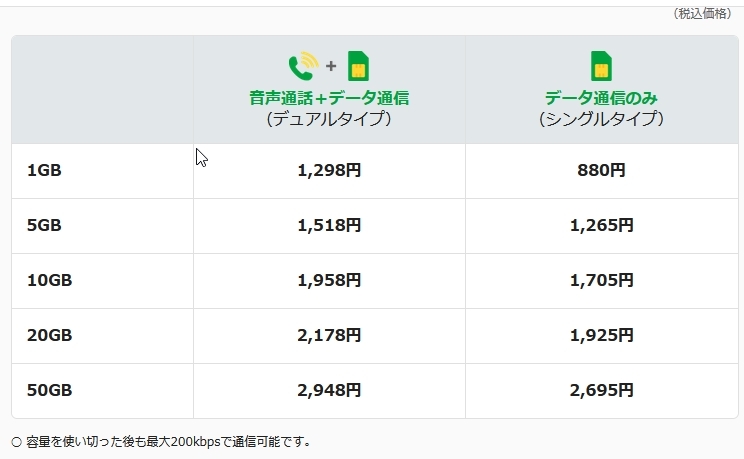This screenshot has width=744, height=459.
Task: Select the 音声通話+データ通信 column heading
Action: click(x=329, y=98)
